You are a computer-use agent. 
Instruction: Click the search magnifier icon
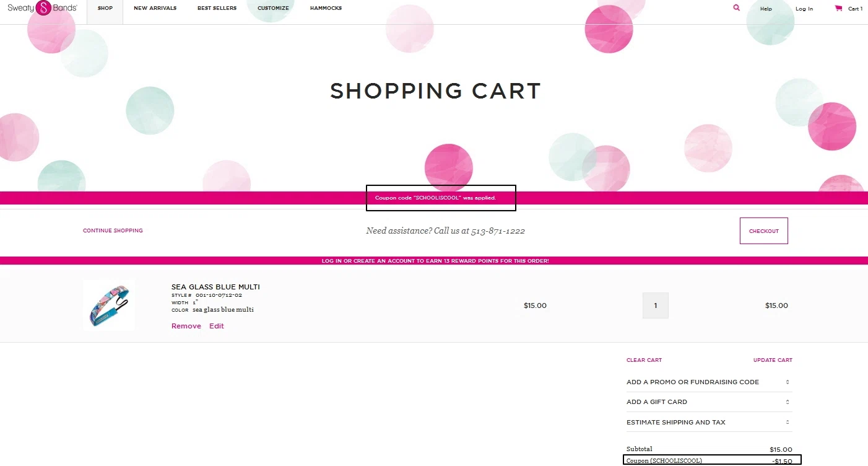[736, 8]
